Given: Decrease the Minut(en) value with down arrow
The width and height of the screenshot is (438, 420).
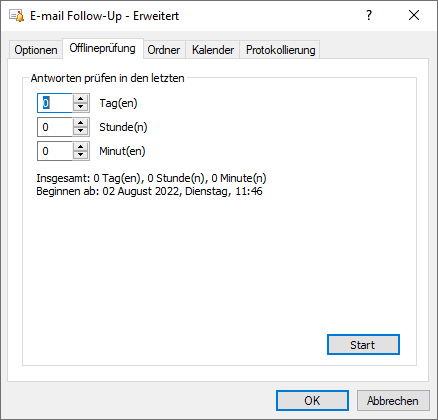Looking at the screenshot, I should tap(80, 155).
